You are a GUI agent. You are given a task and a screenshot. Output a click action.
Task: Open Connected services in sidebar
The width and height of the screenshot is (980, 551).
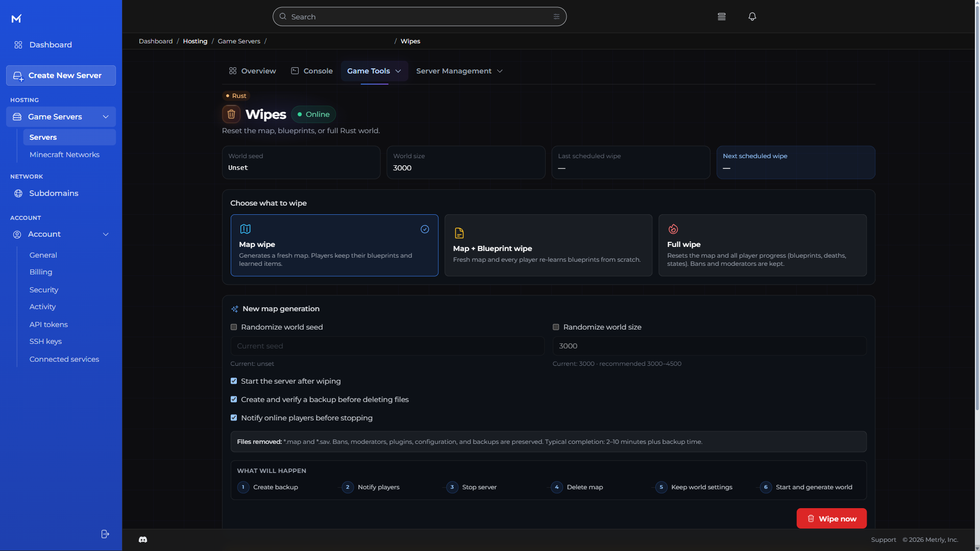tap(64, 359)
